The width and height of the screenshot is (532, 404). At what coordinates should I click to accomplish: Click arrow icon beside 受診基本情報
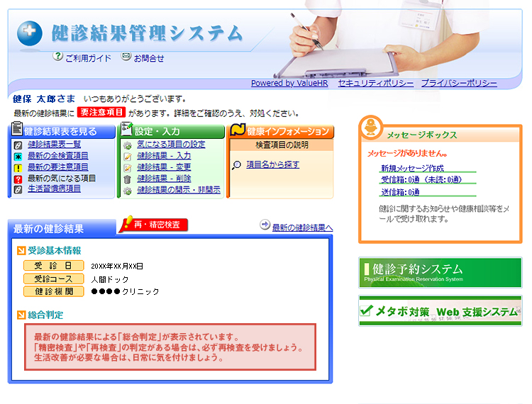[x=21, y=251]
